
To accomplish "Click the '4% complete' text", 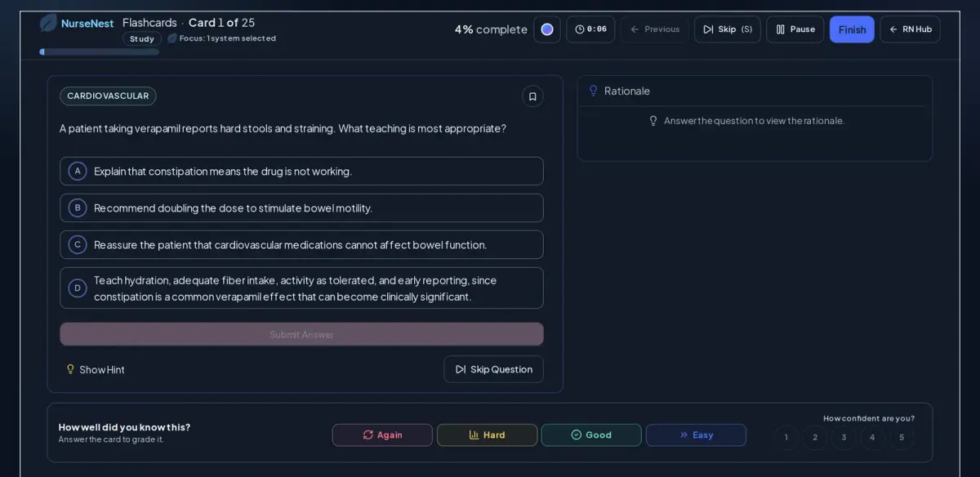I will [x=491, y=29].
